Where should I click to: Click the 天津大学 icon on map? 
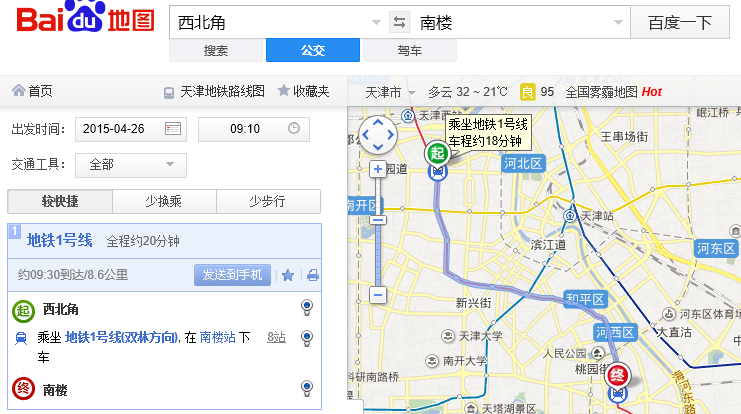coord(448,336)
